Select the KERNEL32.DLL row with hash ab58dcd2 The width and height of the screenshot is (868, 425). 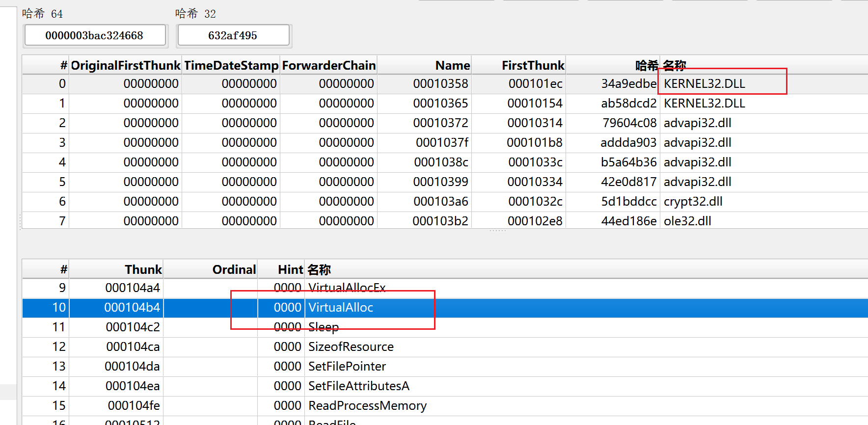(x=704, y=104)
